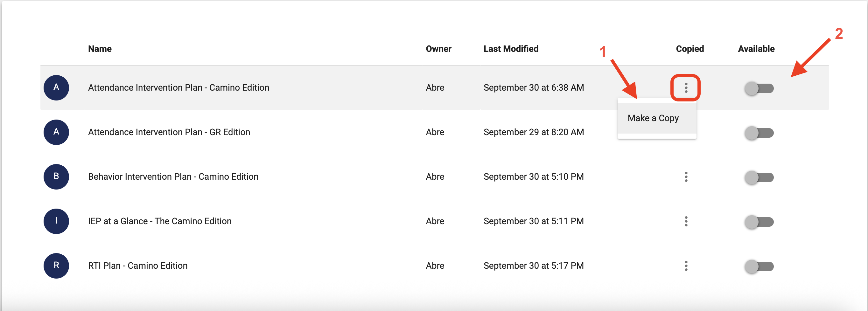
Task: Toggle Available for Behavior Intervention Plan - Camino Edition
Action: click(759, 176)
